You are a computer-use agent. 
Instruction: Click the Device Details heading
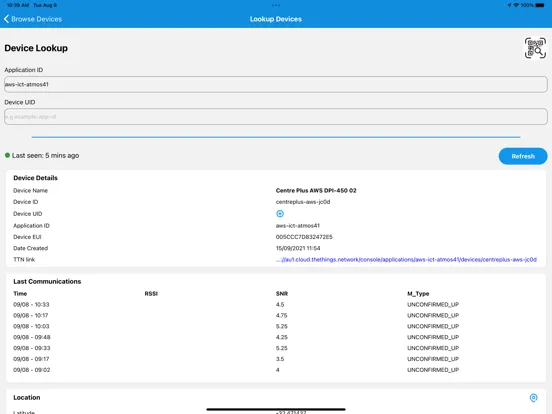click(35, 178)
